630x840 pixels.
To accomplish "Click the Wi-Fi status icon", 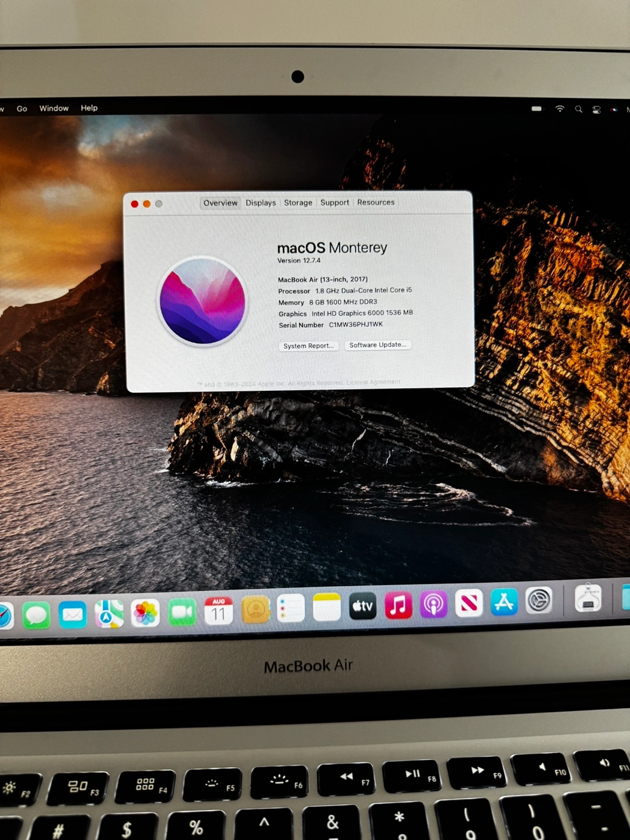I will tap(559, 108).
